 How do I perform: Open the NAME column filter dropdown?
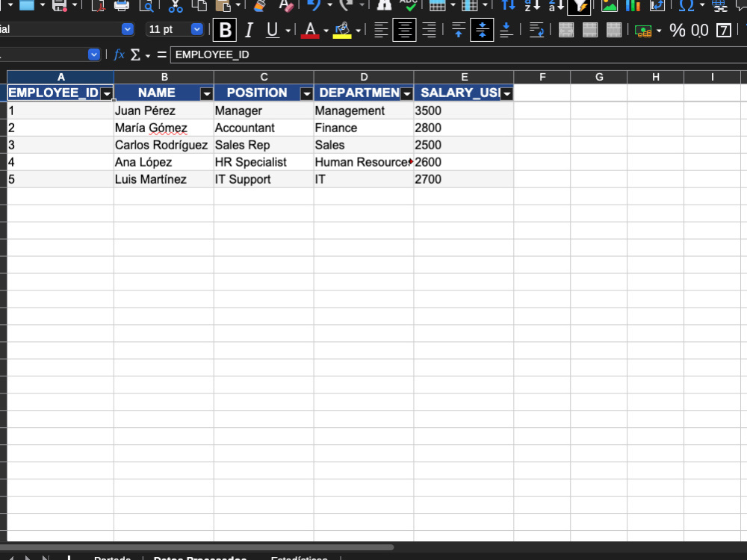(206, 94)
